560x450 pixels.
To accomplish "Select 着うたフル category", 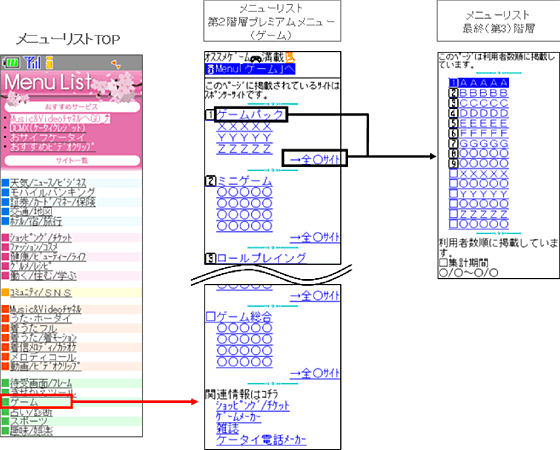I will 33,328.
